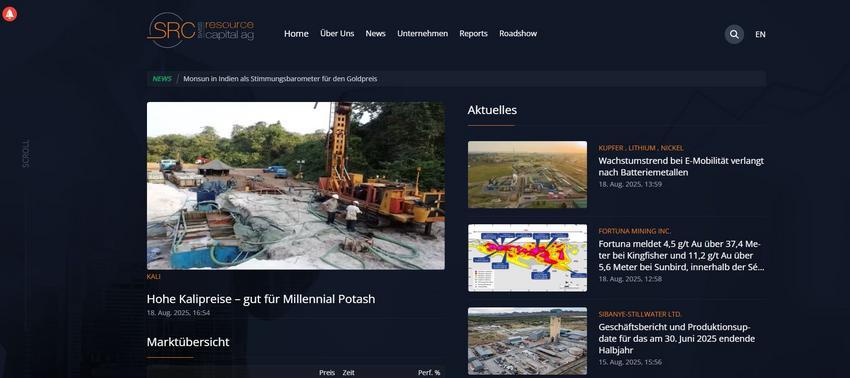Open the Fortuna geological map thumbnail
The width and height of the screenshot is (850, 378).
[527, 258]
